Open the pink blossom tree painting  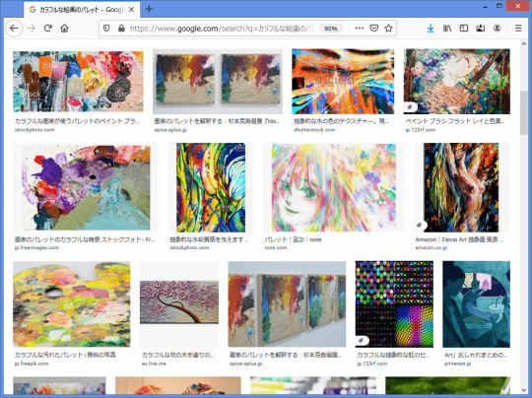click(179, 301)
